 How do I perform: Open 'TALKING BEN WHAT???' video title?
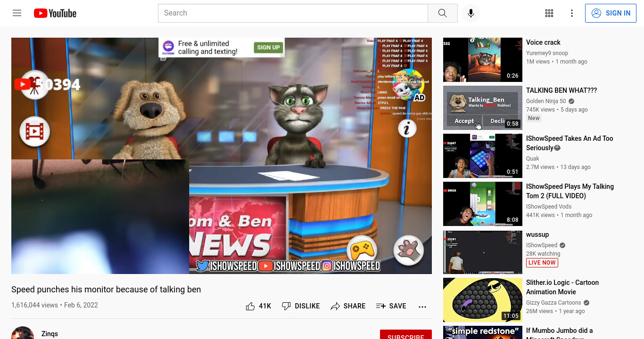click(561, 90)
